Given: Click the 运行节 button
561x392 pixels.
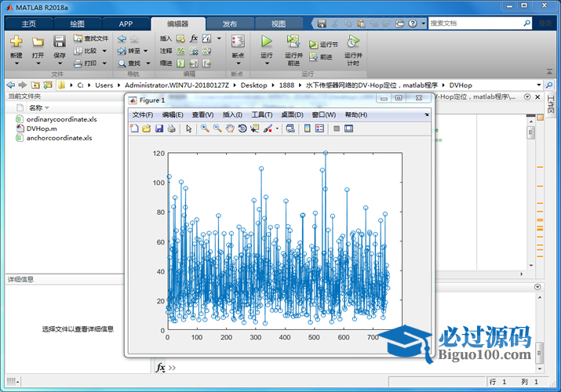Looking at the screenshot, I should pyautogui.click(x=323, y=45).
